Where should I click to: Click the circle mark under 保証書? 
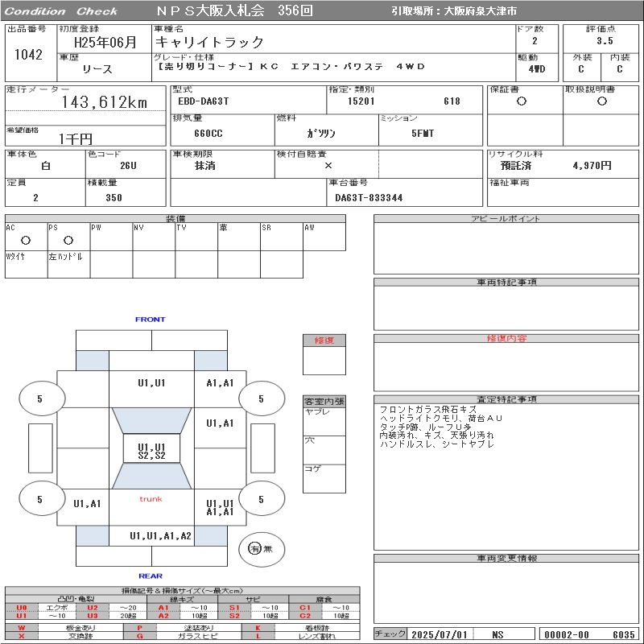[522, 101]
